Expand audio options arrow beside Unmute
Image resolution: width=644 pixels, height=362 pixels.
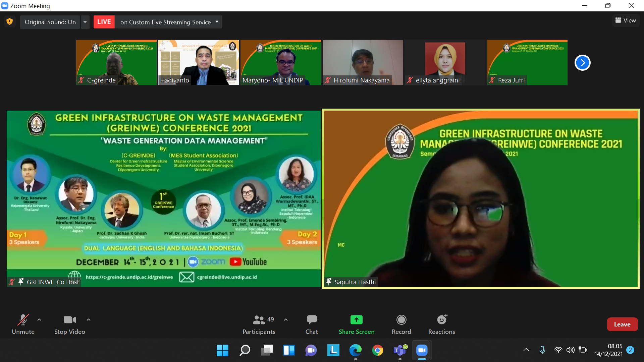click(39, 320)
